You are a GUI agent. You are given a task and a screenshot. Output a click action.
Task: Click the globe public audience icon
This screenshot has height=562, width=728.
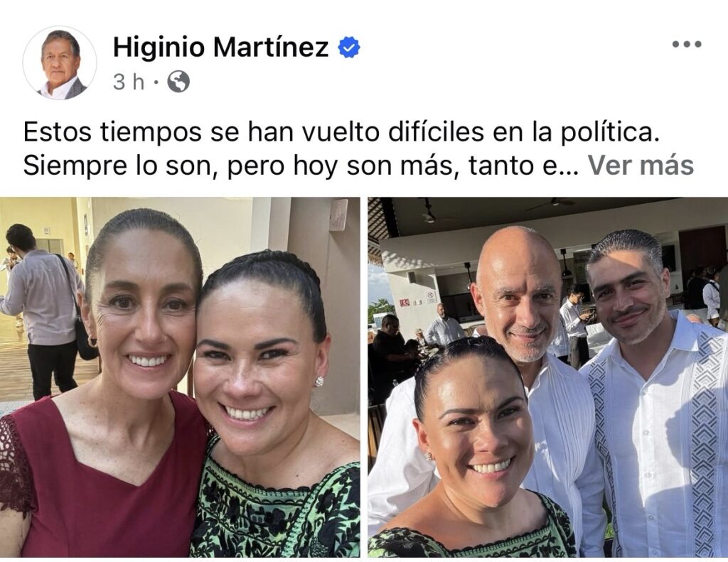(178, 82)
